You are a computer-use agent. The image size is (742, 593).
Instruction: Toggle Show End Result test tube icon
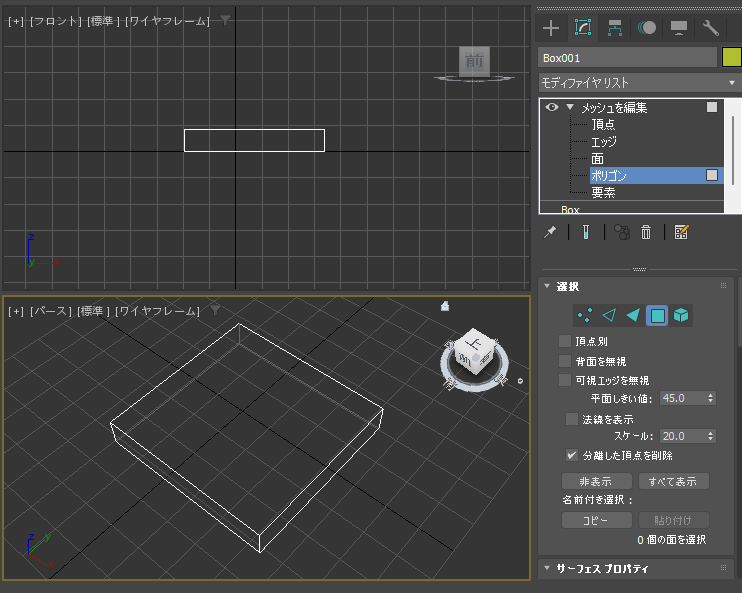pos(586,232)
